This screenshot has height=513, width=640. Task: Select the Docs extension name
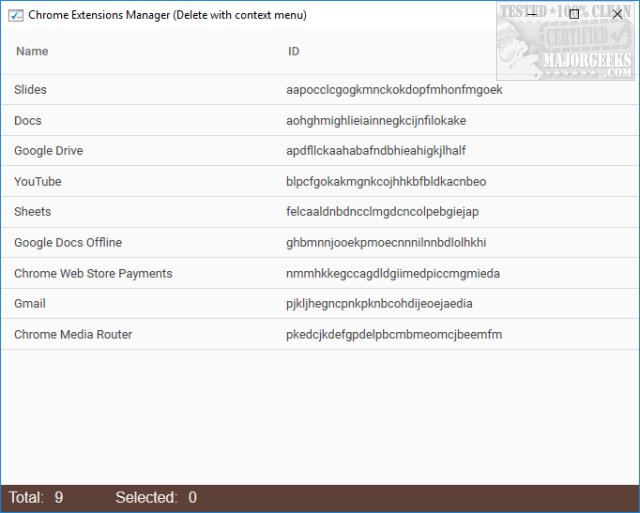tap(28, 120)
